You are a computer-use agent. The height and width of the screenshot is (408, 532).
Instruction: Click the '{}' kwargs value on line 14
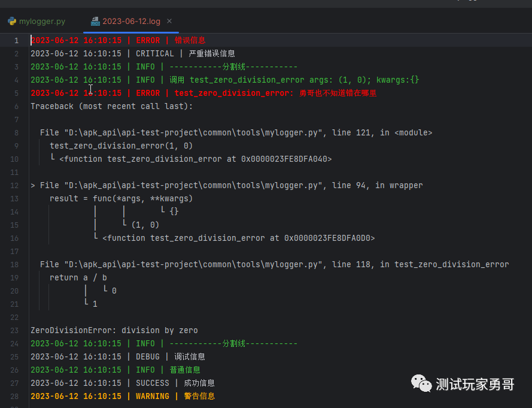point(174,211)
